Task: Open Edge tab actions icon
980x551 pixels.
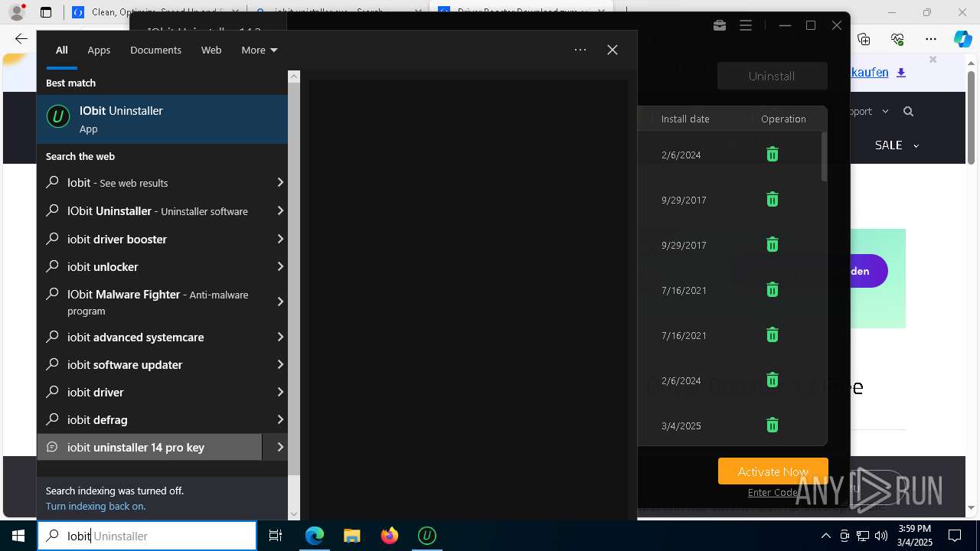Action: pyautogui.click(x=46, y=12)
